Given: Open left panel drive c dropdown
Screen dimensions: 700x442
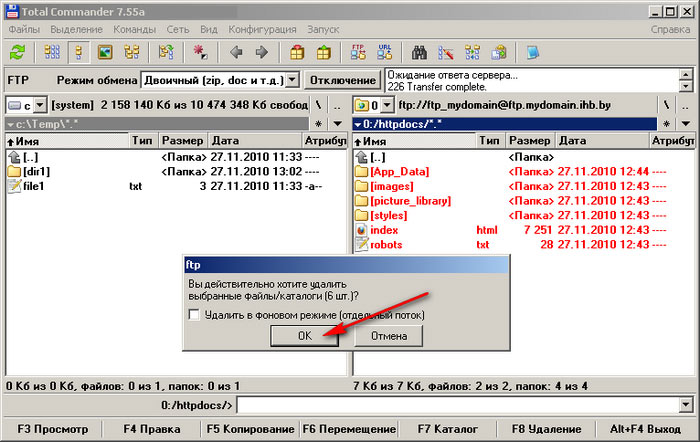Looking at the screenshot, I should coord(40,105).
